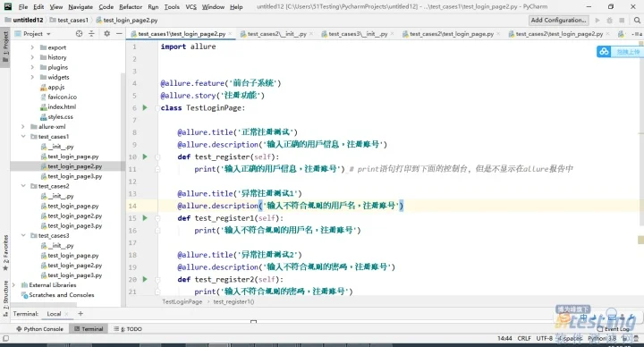Toggle fold marker at test_register line
The height and width of the screenshot is (347, 644).
tap(157, 157)
